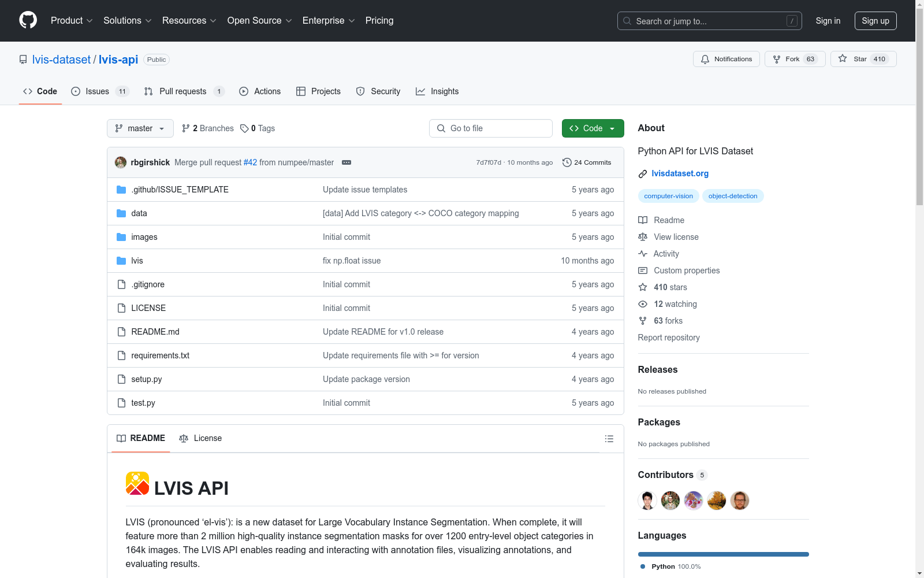The image size is (924, 578).
Task: Click the setup.py file icon
Action: pyautogui.click(x=121, y=379)
